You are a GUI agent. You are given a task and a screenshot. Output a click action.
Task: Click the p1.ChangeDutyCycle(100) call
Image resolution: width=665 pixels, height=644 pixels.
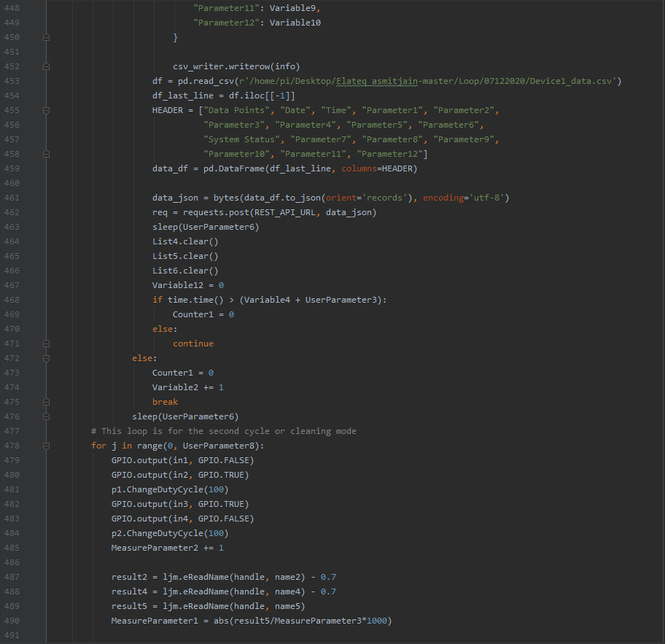170,489
